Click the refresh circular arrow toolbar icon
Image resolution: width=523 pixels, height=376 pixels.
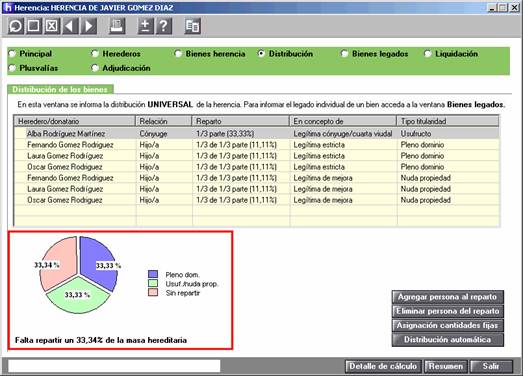click(16, 26)
